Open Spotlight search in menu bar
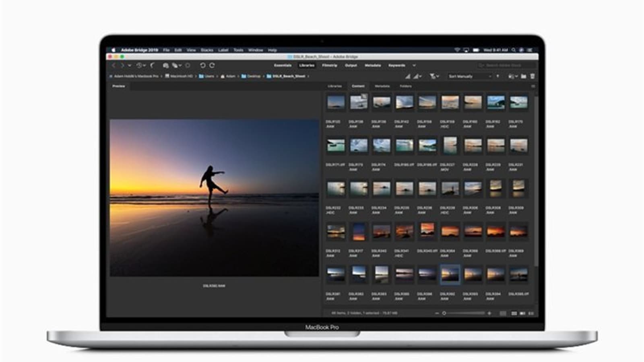 pos(514,50)
